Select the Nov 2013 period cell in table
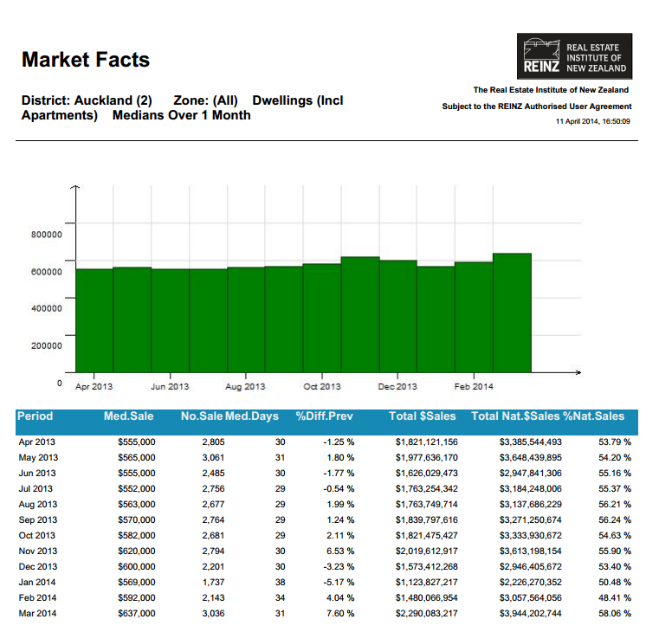Viewport: 672px width, 632px height. pos(38,551)
